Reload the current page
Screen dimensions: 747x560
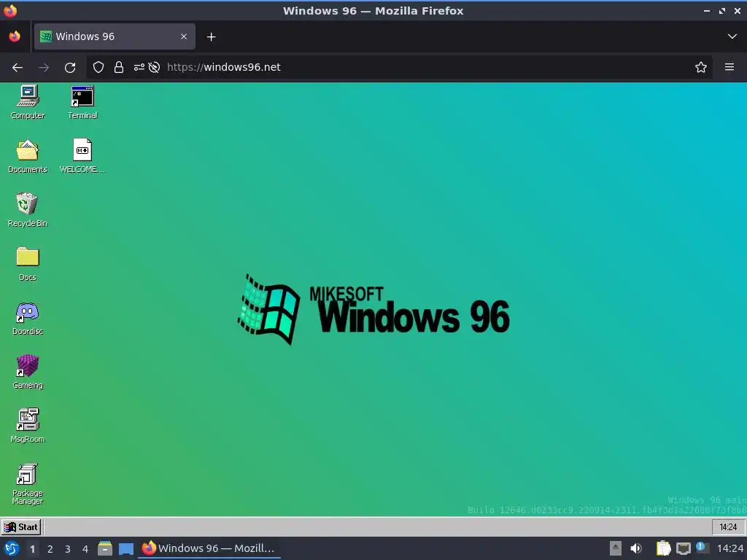(70, 68)
